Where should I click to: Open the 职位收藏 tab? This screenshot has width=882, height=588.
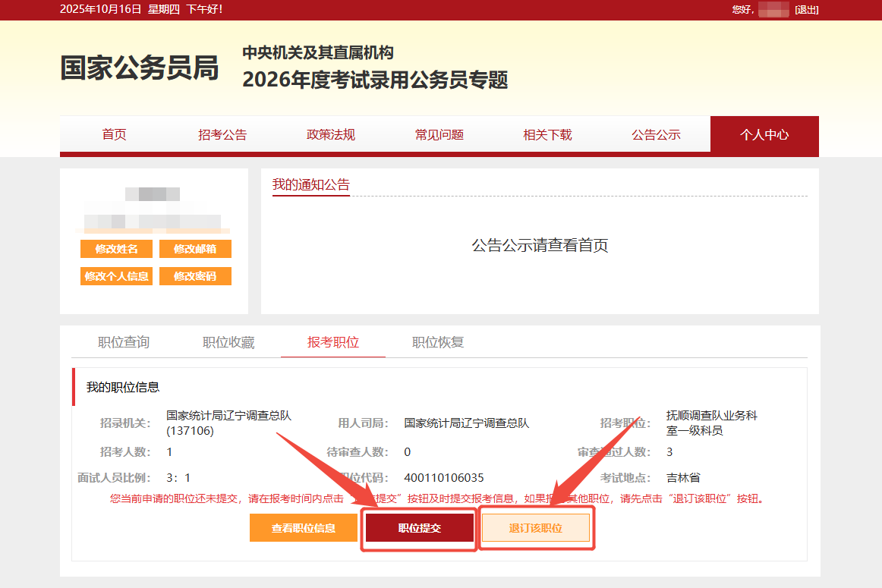click(x=228, y=342)
